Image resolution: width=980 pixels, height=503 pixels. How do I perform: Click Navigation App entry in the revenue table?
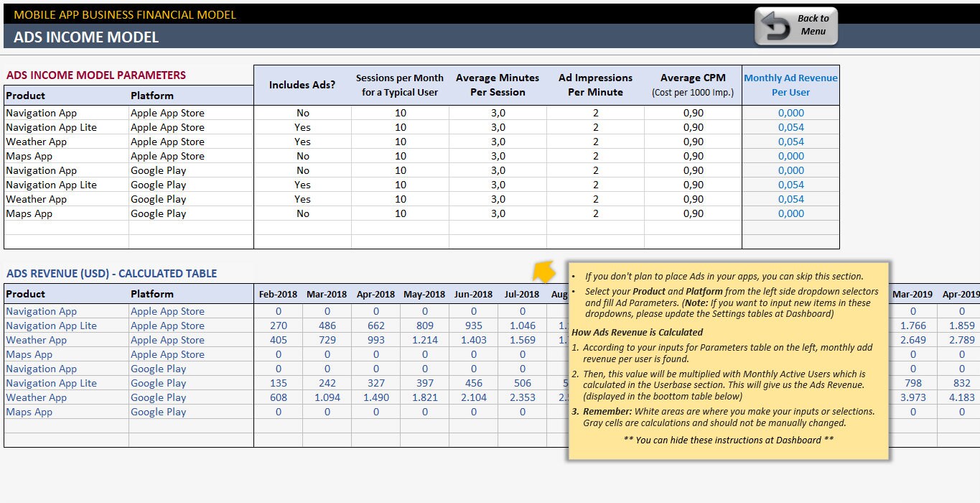(41, 311)
